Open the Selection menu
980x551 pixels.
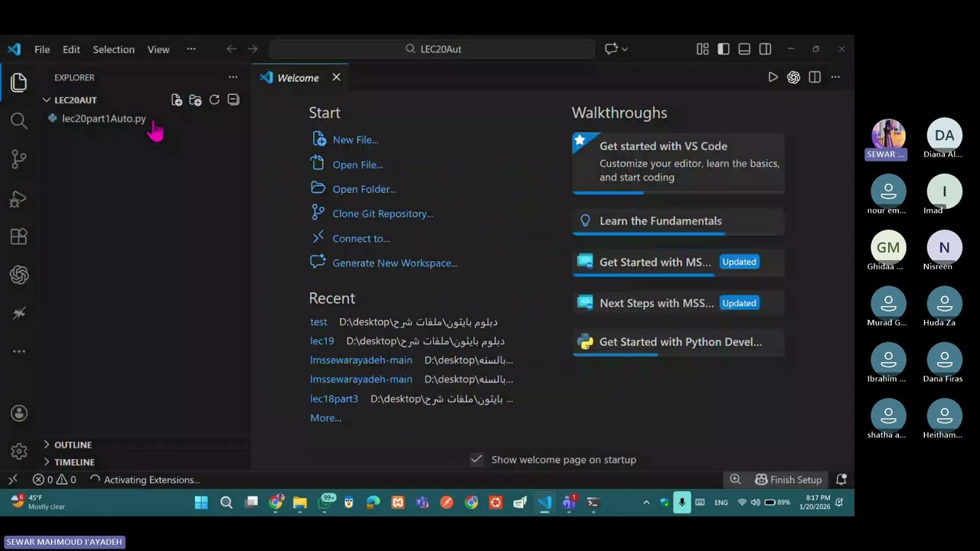(113, 49)
